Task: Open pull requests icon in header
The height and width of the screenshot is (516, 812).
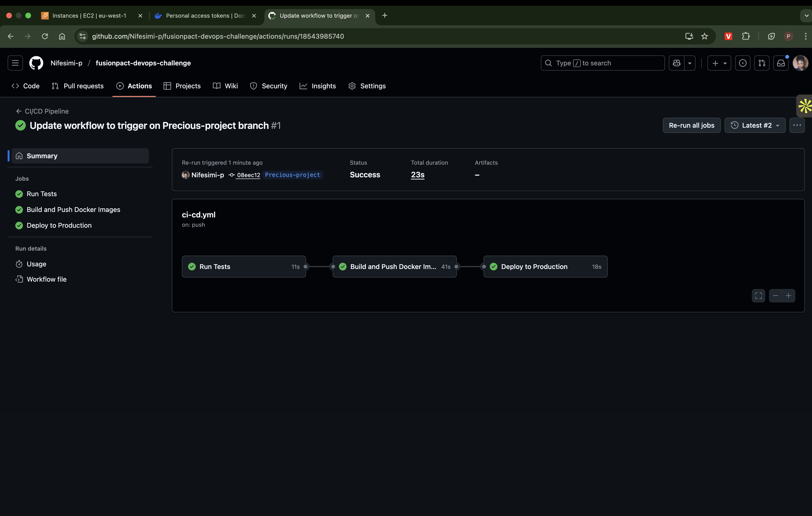Action: (x=762, y=63)
